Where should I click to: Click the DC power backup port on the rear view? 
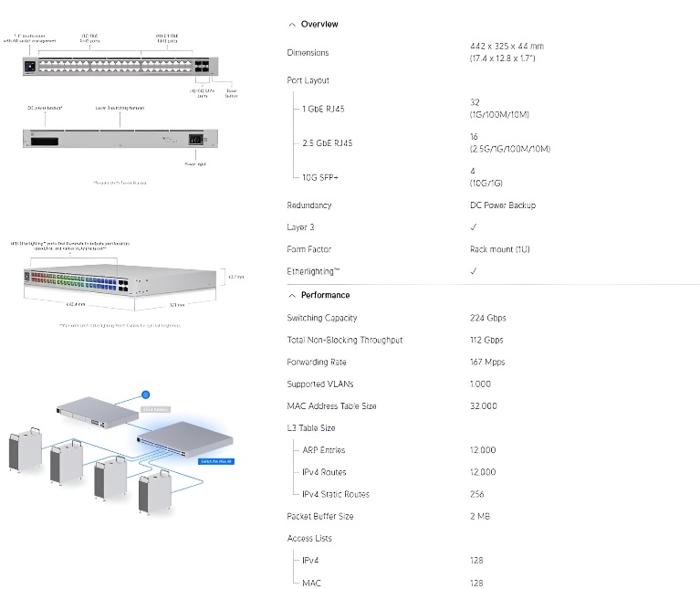tap(46, 141)
